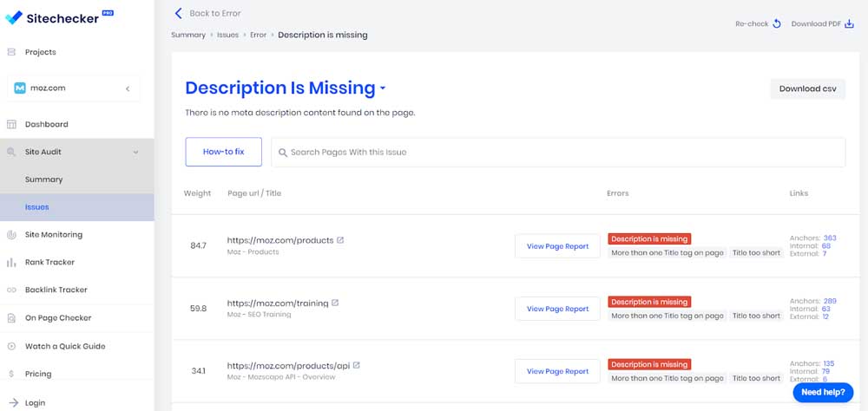
Task: Open the On Page Checker section
Action: coord(58,318)
